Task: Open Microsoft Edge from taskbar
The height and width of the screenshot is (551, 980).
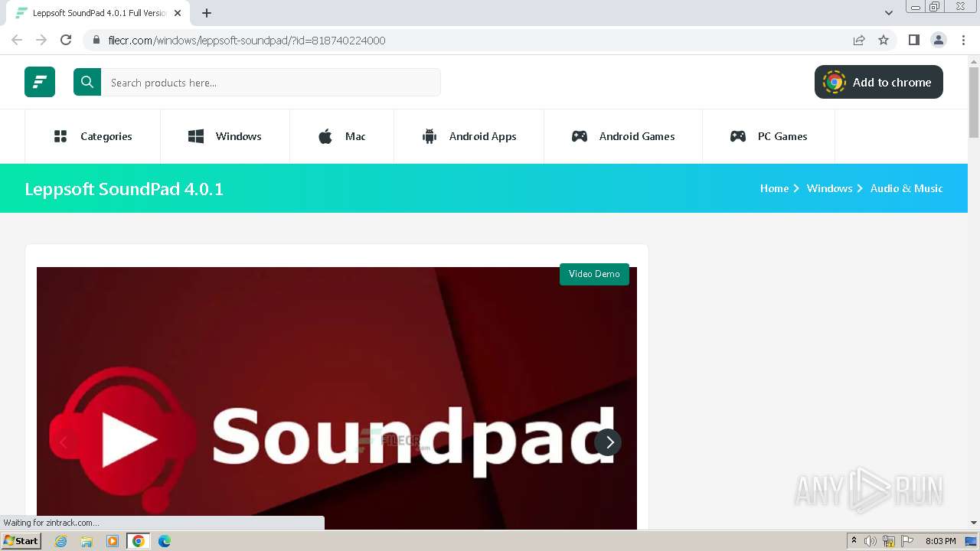Action: [164, 541]
